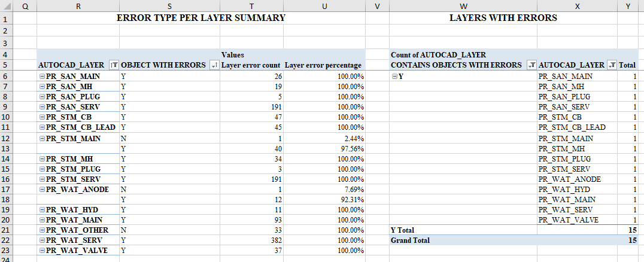644x262 pixels.
Task: Open the AUTOCAD_LAYER filter in column R
Action: coord(114,65)
